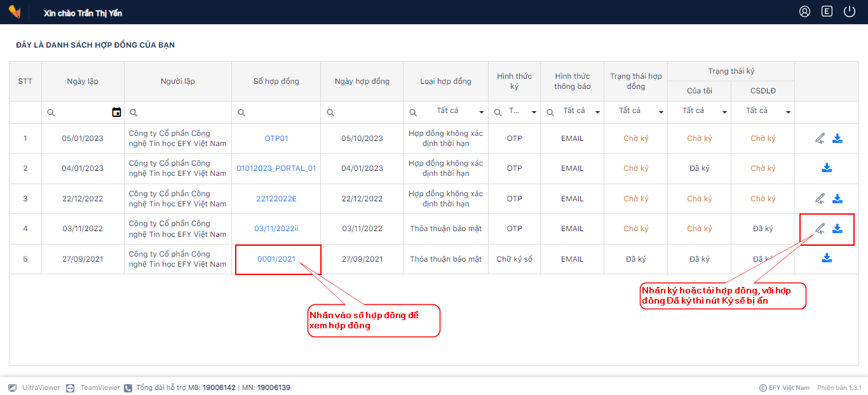View contract 0001/2021 via its number
This screenshot has width=868, height=395.
[x=276, y=259]
